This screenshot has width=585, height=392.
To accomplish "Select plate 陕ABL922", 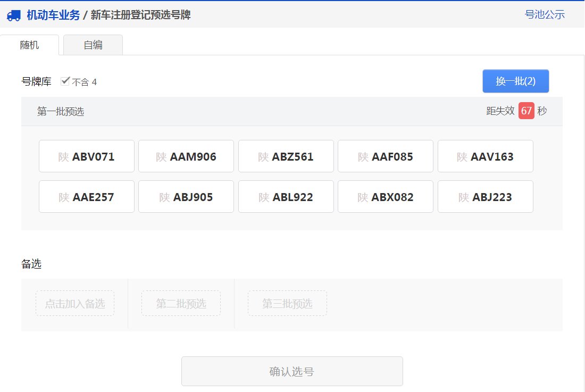I will click(x=286, y=196).
